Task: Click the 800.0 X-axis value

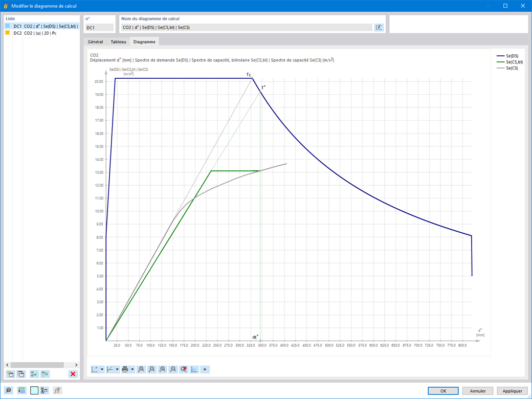Action: pyautogui.click(x=462, y=345)
